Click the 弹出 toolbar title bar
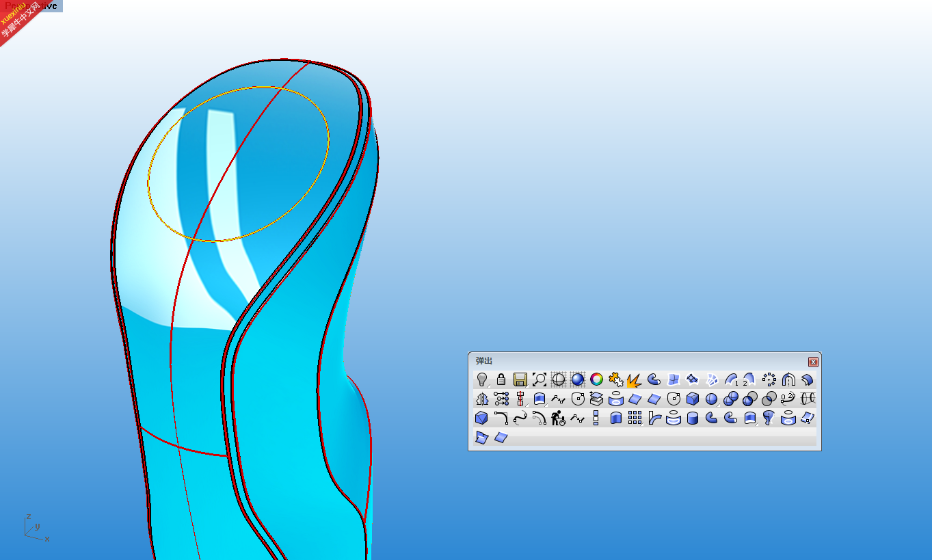Image resolution: width=932 pixels, height=560 pixels. (x=644, y=361)
